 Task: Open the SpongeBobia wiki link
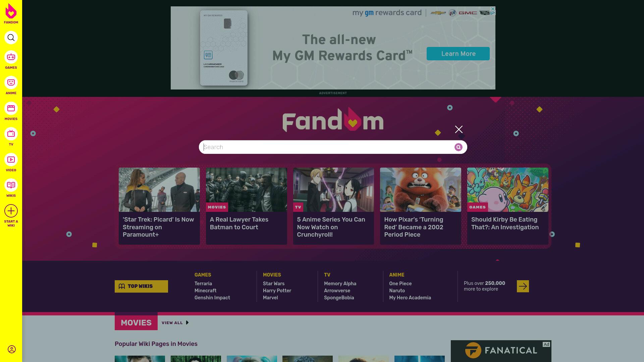339,298
